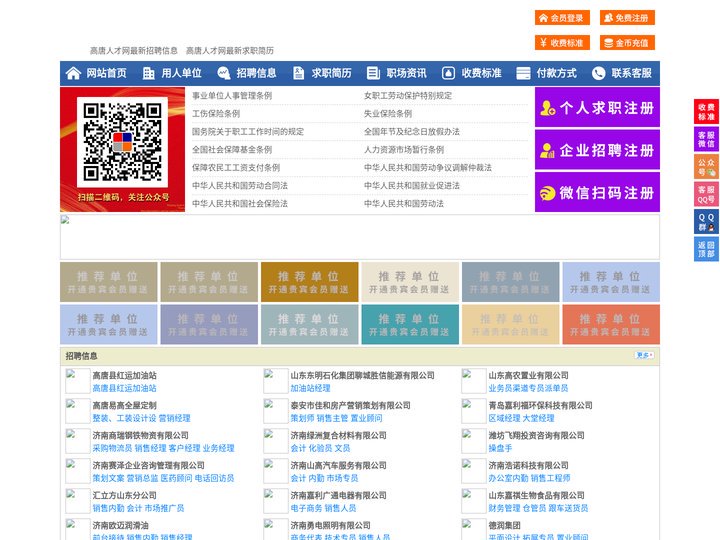Open the 业务员渠道专员派单员 job link
This screenshot has width=720, height=540.
coord(528,388)
